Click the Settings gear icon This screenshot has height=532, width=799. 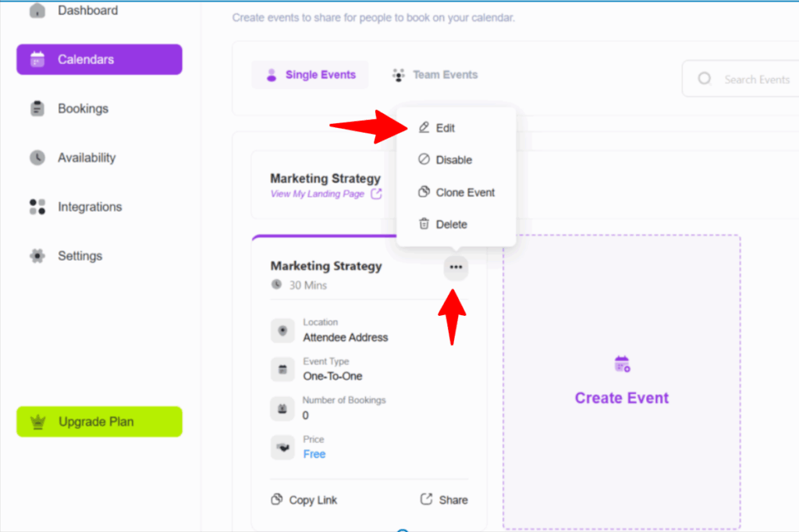[x=37, y=256]
